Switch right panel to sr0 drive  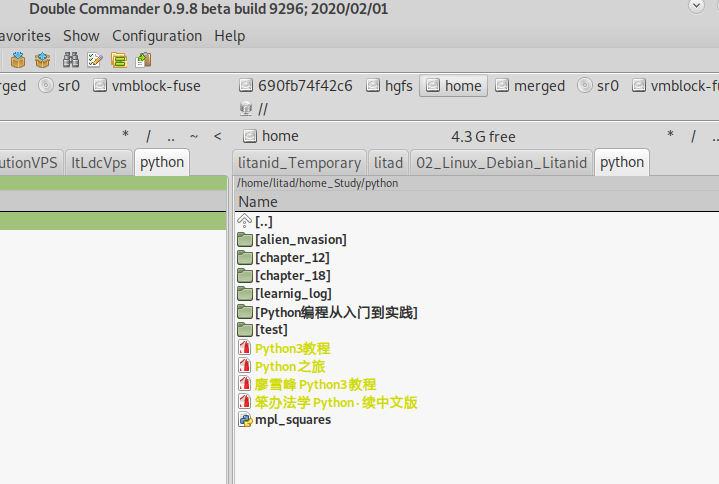click(x=598, y=86)
